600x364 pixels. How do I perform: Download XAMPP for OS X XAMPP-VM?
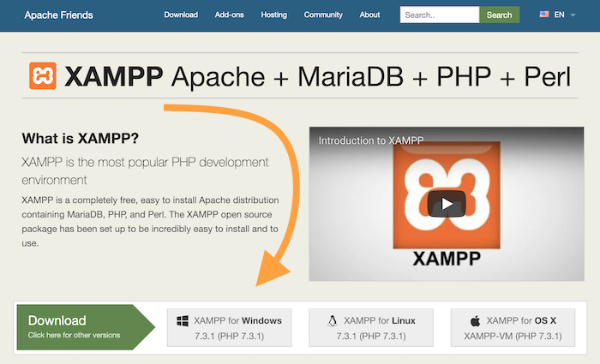click(513, 328)
